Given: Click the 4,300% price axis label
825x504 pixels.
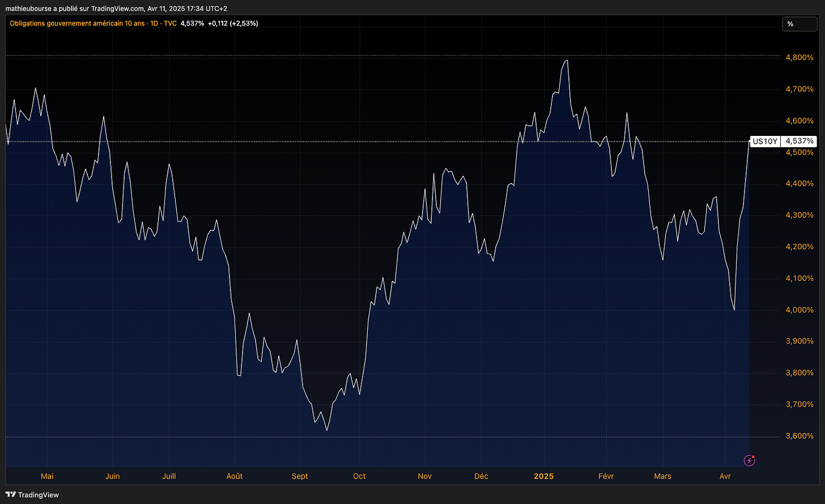Looking at the screenshot, I should click(x=799, y=215).
